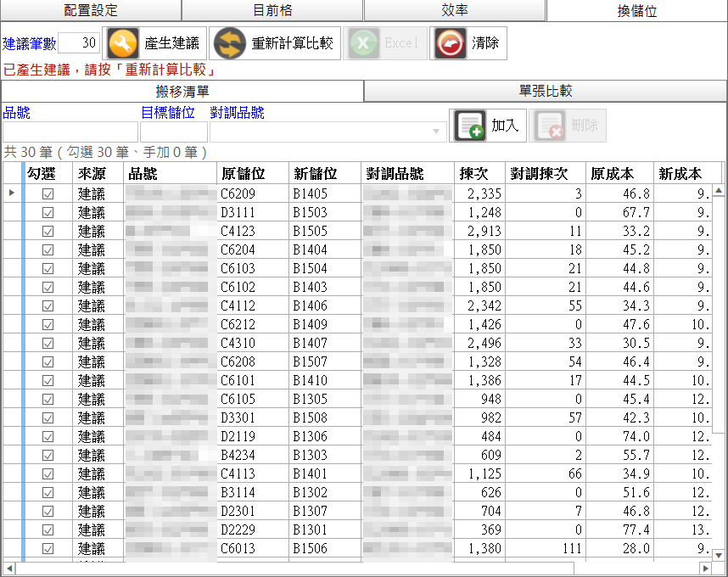Click the 刪除 delete document icon
728x577 pixels.
pos(550,126)
